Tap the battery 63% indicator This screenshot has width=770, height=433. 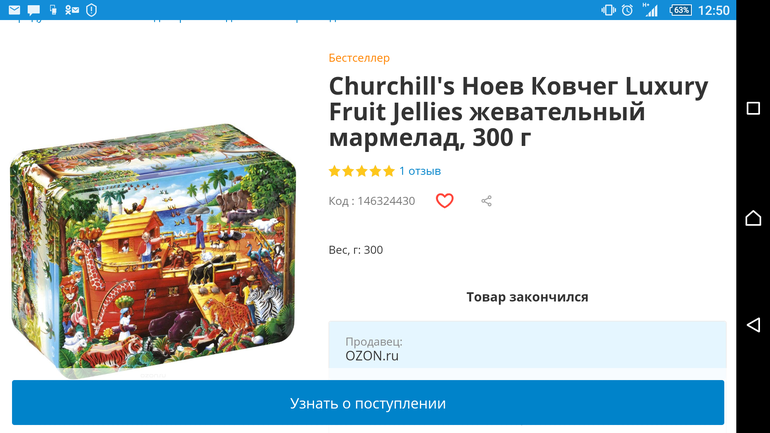(x=681, y=10)
